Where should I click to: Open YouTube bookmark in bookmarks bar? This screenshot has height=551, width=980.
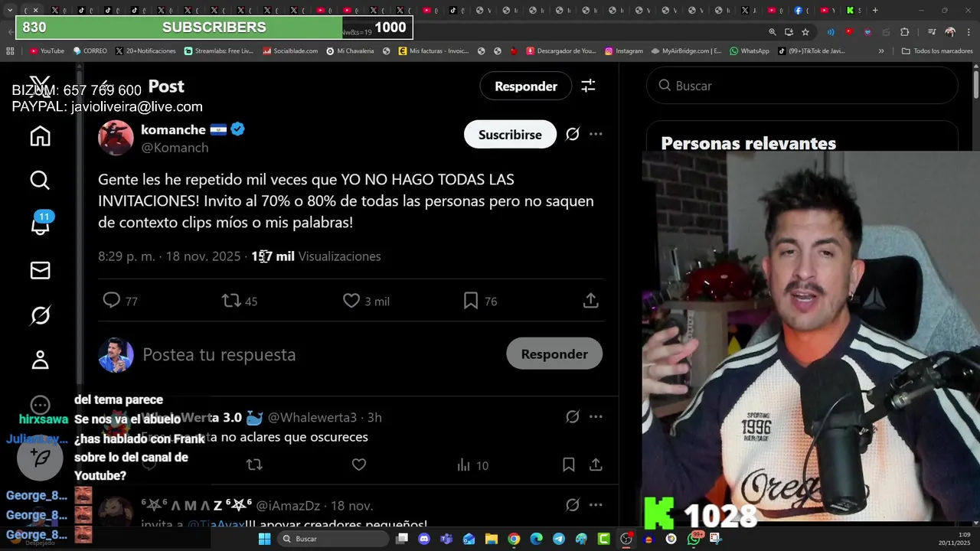tap(47, 51)
